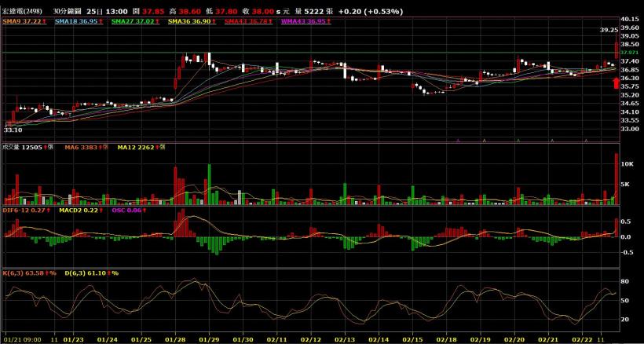This screenshot has width=644, height=344.
Task: Select the WMA43 36.95 purple legend label
Action: coord(299,20)
